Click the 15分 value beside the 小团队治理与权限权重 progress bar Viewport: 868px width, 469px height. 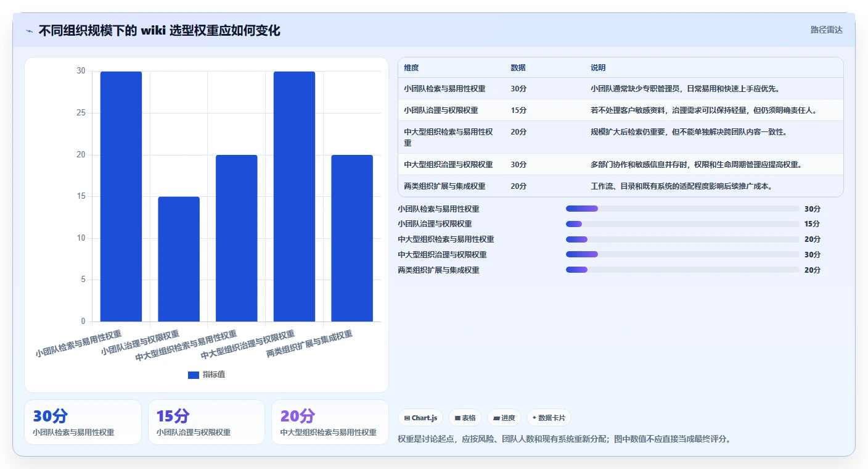click(x=813, y=224)
